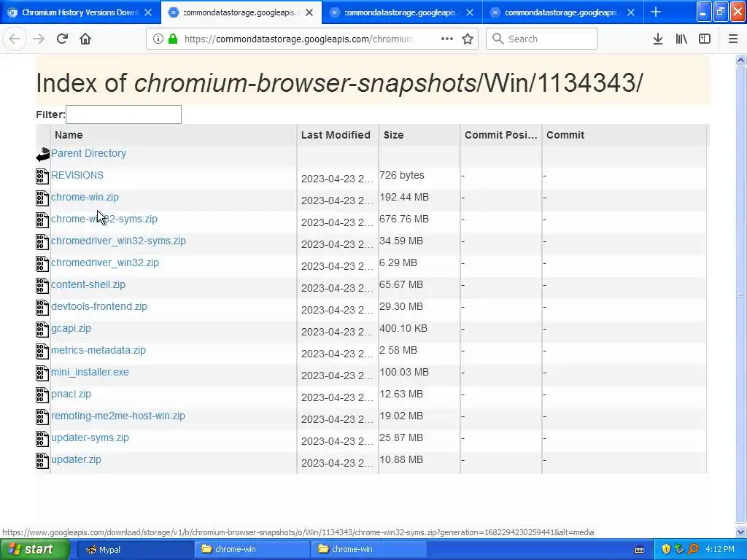Close the Chromium History Versions tab
The image size is (747, 560).
pyautogui.click(x=148, y=12)
